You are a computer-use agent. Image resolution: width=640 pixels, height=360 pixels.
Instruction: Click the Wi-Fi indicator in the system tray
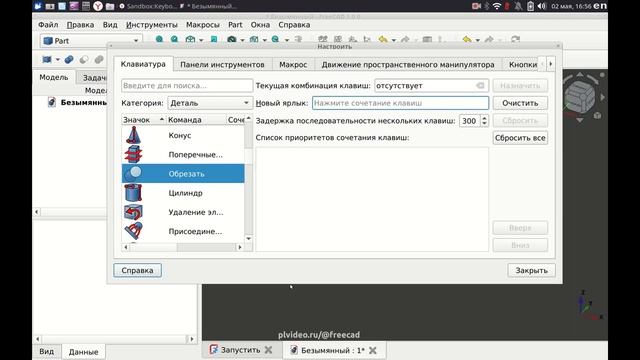click(x=497, y=6)
